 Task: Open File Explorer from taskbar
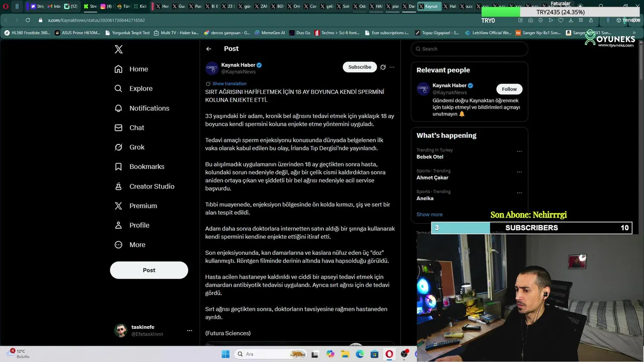345,354
